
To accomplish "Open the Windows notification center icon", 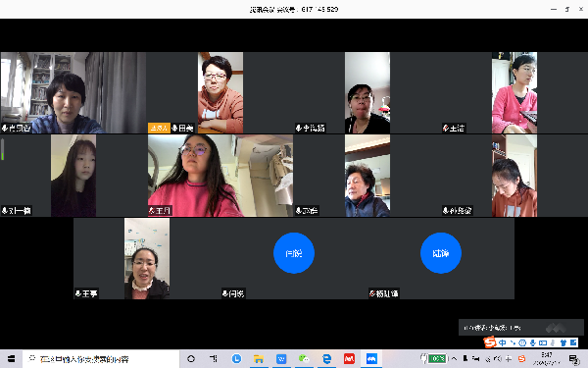I will tap(573, 359).
